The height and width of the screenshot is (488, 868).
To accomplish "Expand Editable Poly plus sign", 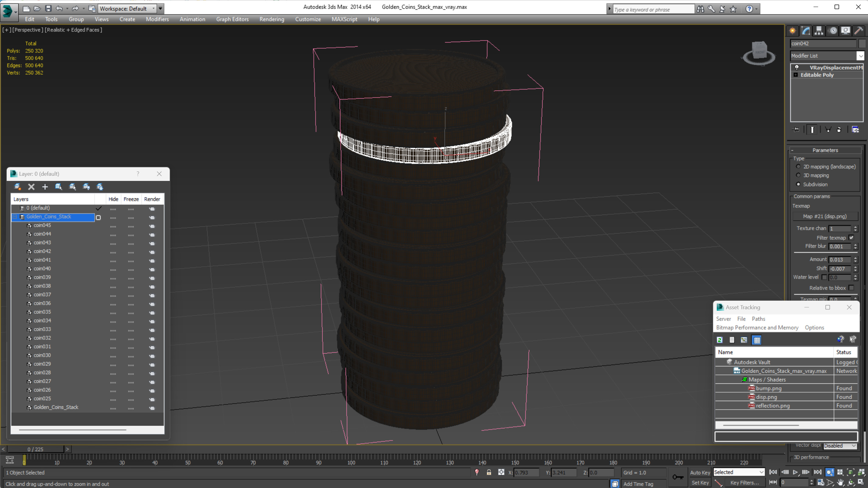I will click(796, 75).
